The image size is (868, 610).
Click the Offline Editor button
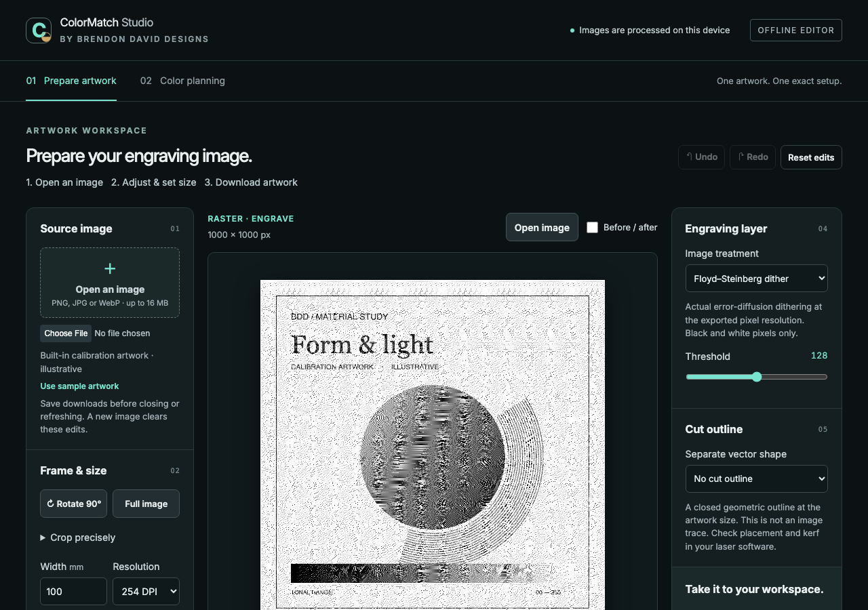tap(796, 30)
